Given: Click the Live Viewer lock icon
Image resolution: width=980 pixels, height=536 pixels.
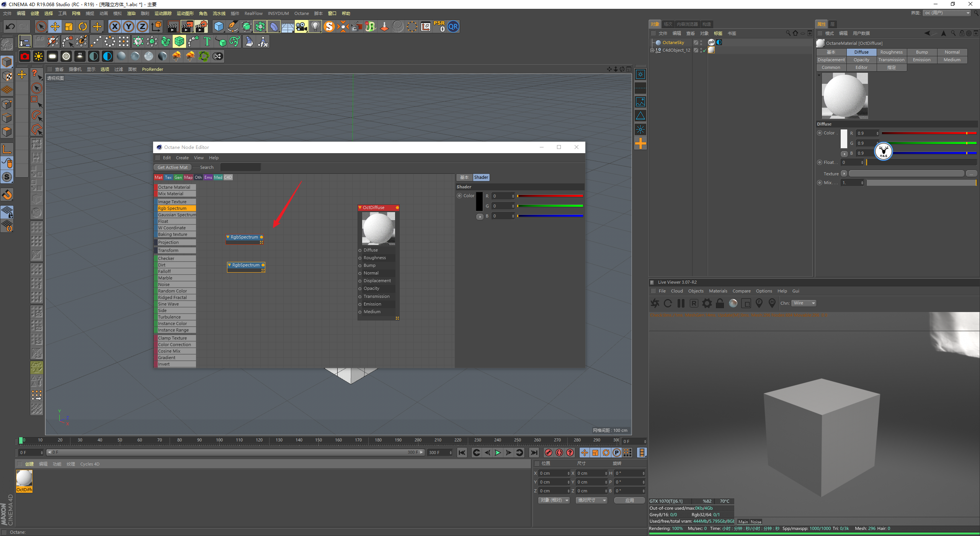Looking at the screenshot, I should pyautogui.click(x=719, y=303).
